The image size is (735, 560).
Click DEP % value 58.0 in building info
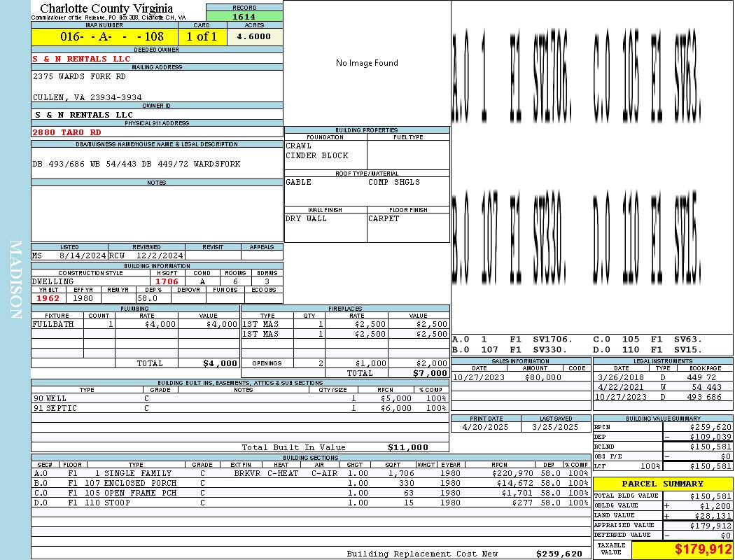click(148, 298)
